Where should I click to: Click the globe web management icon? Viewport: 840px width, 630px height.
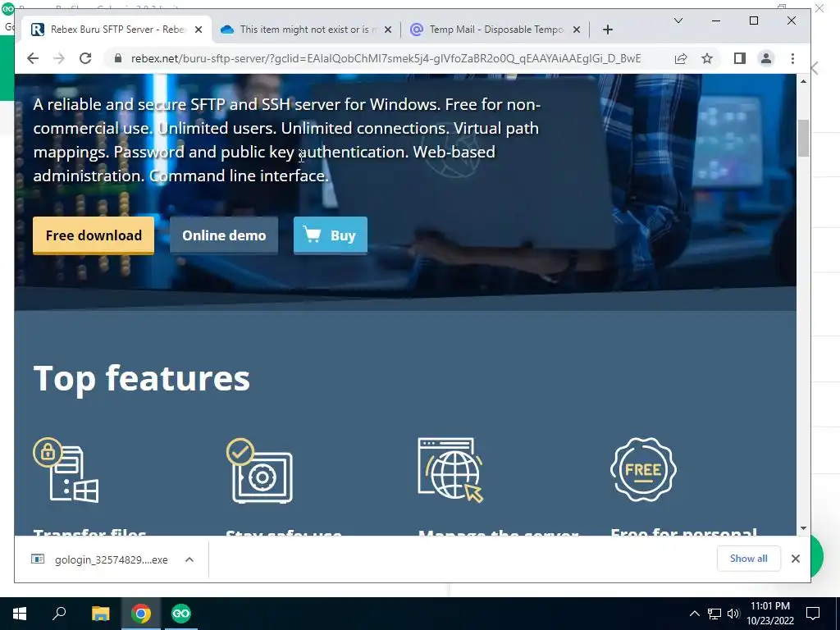450,470
